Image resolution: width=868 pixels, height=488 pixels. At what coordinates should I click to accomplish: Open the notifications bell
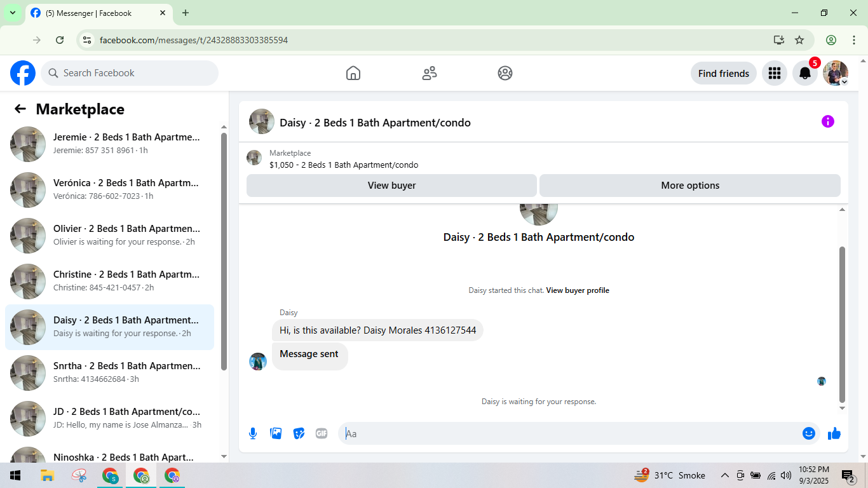pyautogui.click(x=804, y=73)
